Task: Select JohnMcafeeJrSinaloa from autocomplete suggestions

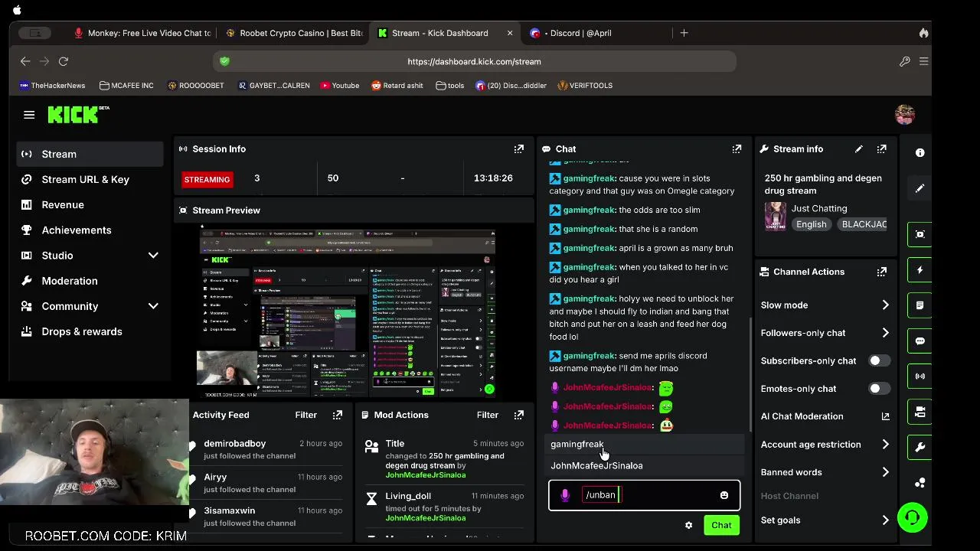Action: pyautogui.click(x=646, y=465)
